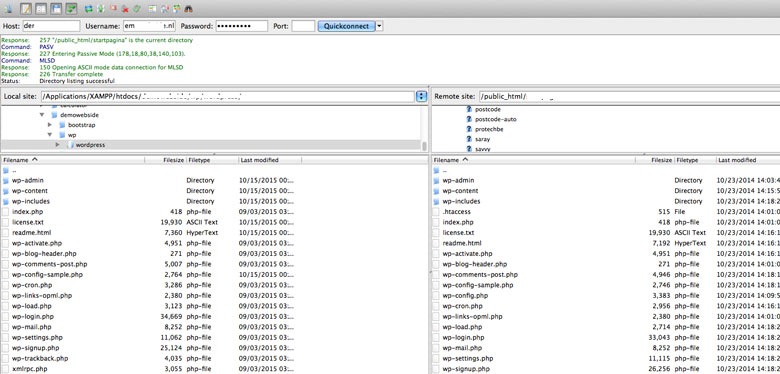Click the Host input field
The image size is (780, 374).
point(51,26)
